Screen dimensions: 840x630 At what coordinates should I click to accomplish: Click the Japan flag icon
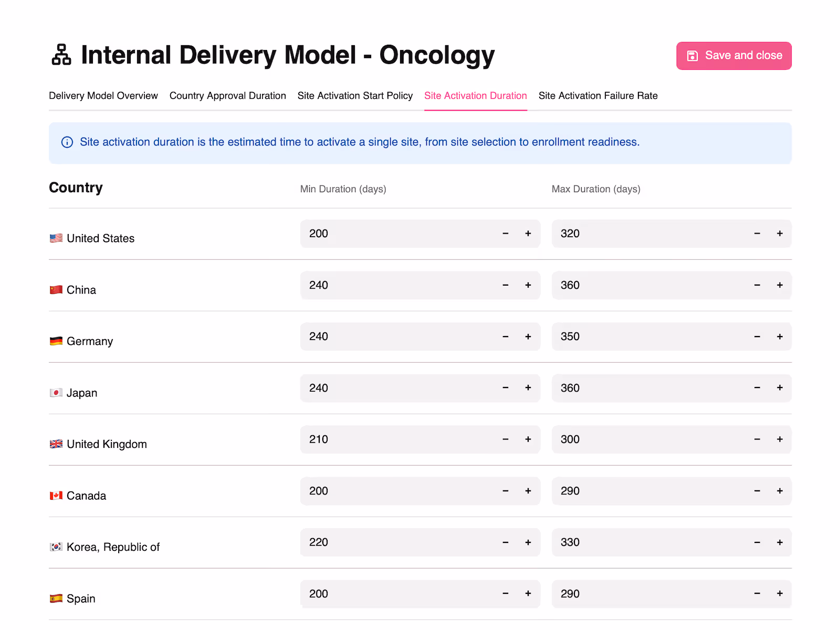tap(56, 392)
